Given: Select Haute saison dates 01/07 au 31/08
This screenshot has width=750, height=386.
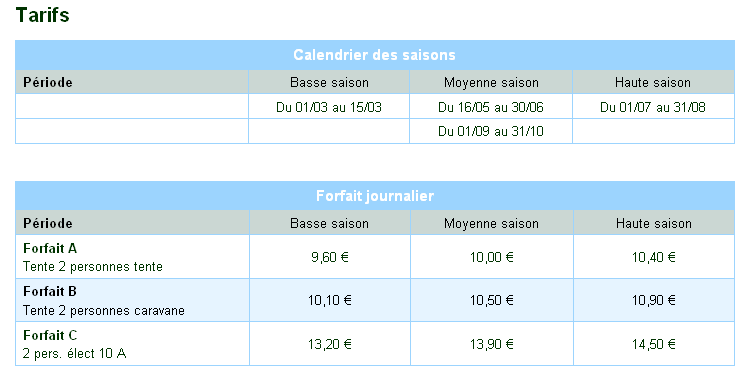Looking at the screenshot, I should (653, 107).
